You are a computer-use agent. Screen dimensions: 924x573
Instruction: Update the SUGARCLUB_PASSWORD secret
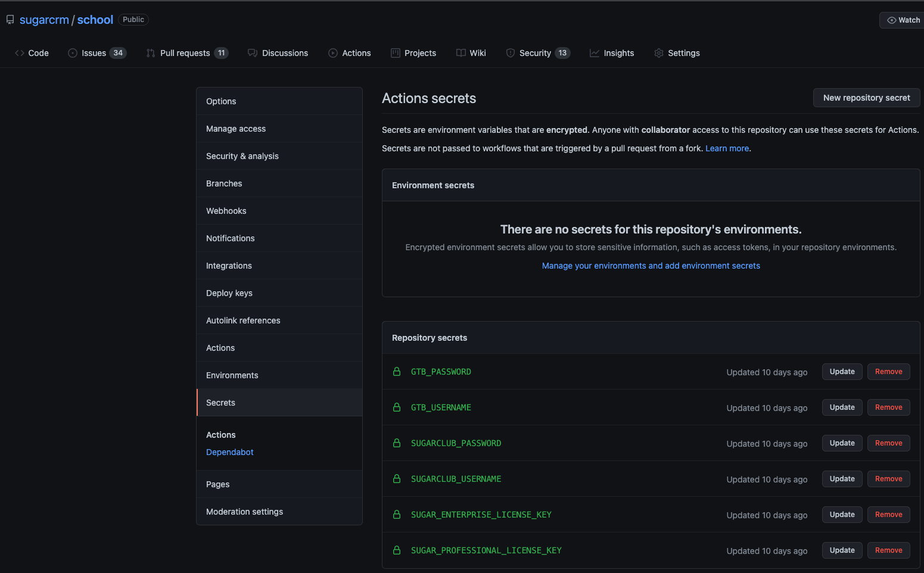coord(842,443)
